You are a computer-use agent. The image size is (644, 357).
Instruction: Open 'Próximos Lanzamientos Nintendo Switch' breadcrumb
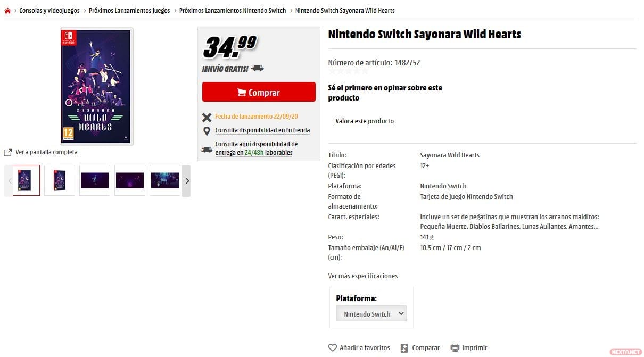pos(233,11)
